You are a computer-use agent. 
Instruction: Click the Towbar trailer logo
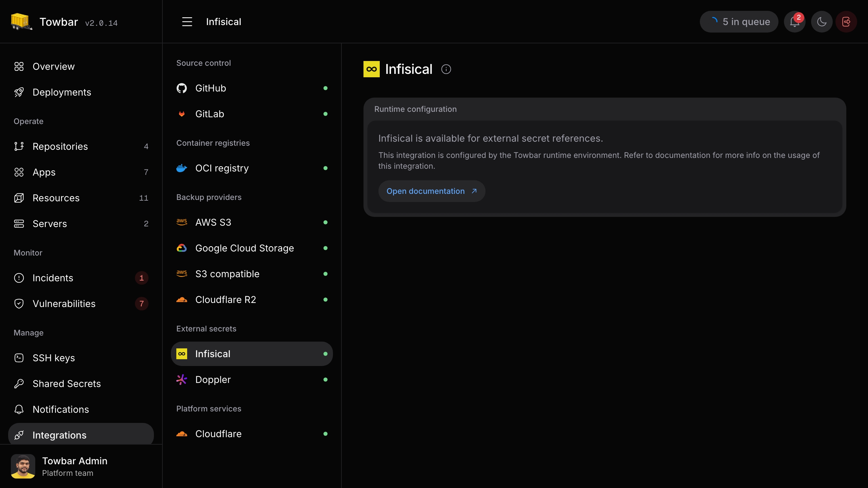(22, 22)
